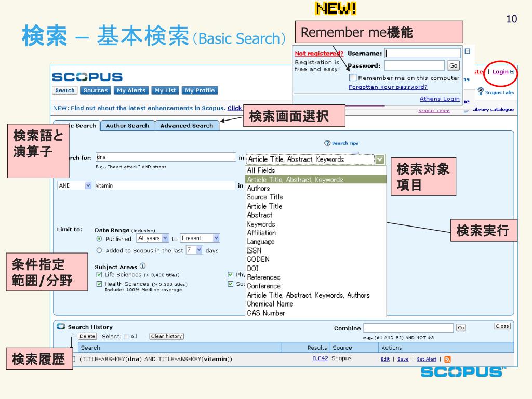The width and height of the screenshot is (532, 399).
Task: Choose References in the field list
Action: click(x=263, y=277)
